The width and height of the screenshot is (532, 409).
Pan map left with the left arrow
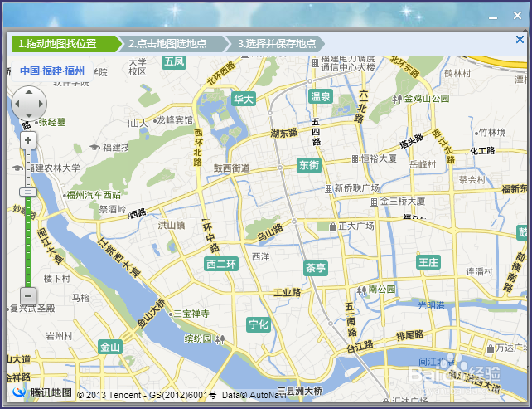tap(17, 104)
